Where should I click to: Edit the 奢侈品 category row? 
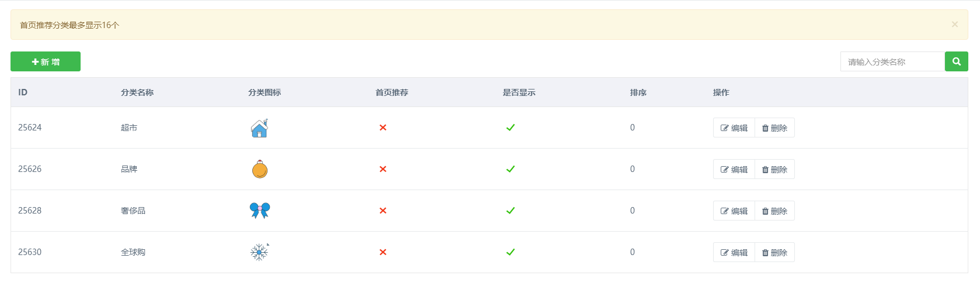coord(734,211)
